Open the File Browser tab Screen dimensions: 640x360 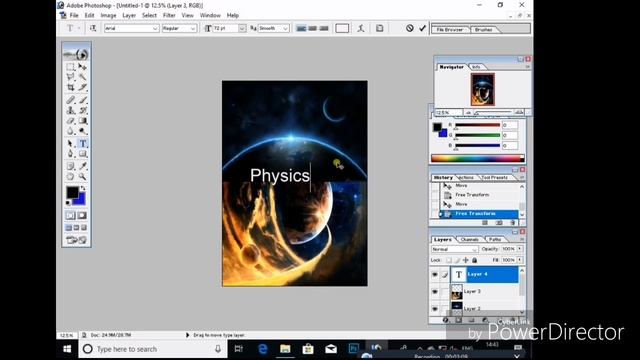[x=449, y=29]
